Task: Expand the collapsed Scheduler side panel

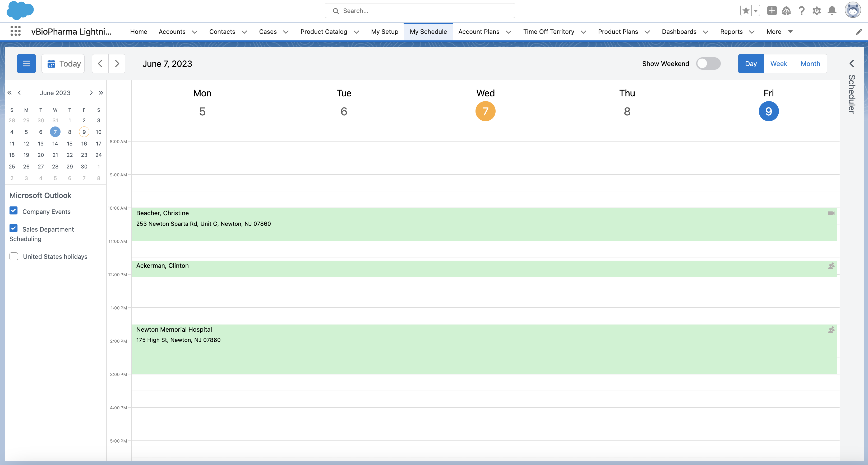Action: point(852,64)
